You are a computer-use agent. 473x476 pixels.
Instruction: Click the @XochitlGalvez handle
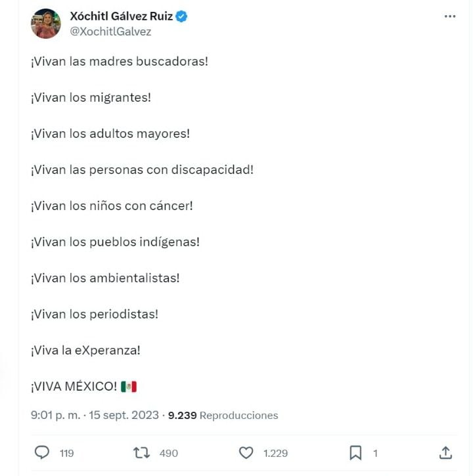pyautogui.click(x=110, y=32)
